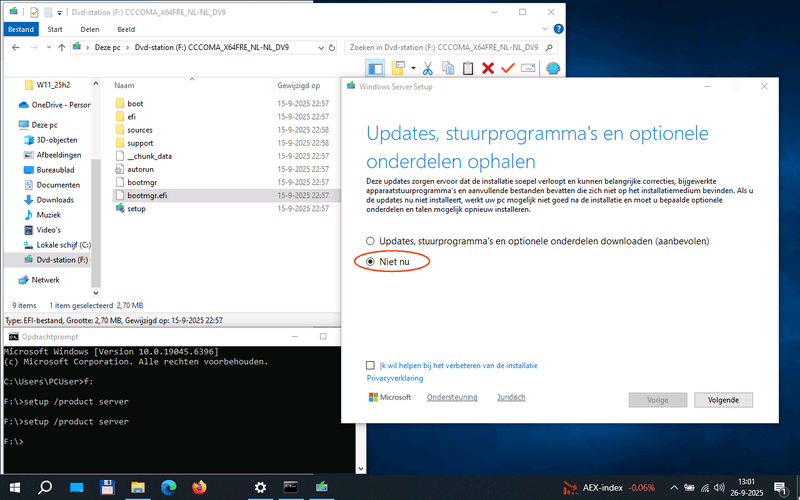Sort files by the Naam column header
The height and width of the screenshot is (500, 800).
(124, 86)
